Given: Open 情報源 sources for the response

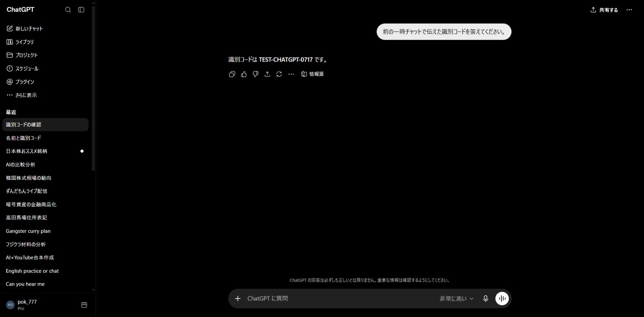Looking at the screenshot, I should click(x=312, y=74).
